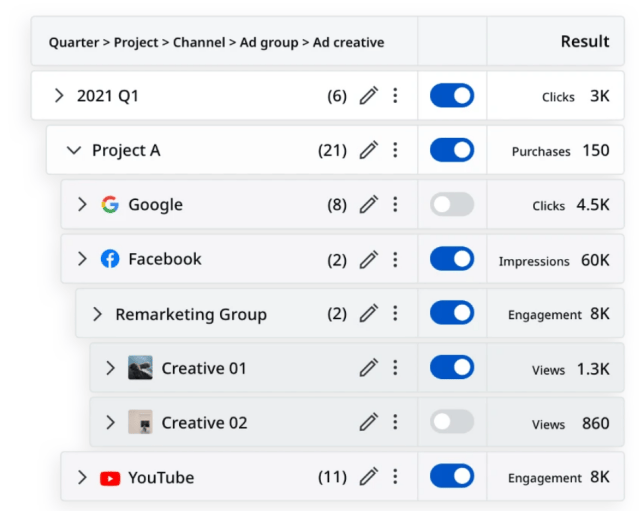Disable the Creative 01 toggle
This screenshot has height=511, width=640.
click(x=452, y=367)
